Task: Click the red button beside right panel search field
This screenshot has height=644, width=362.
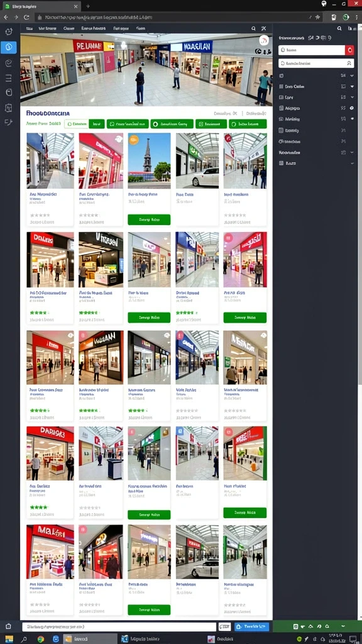Action: (x=349, y=50)
